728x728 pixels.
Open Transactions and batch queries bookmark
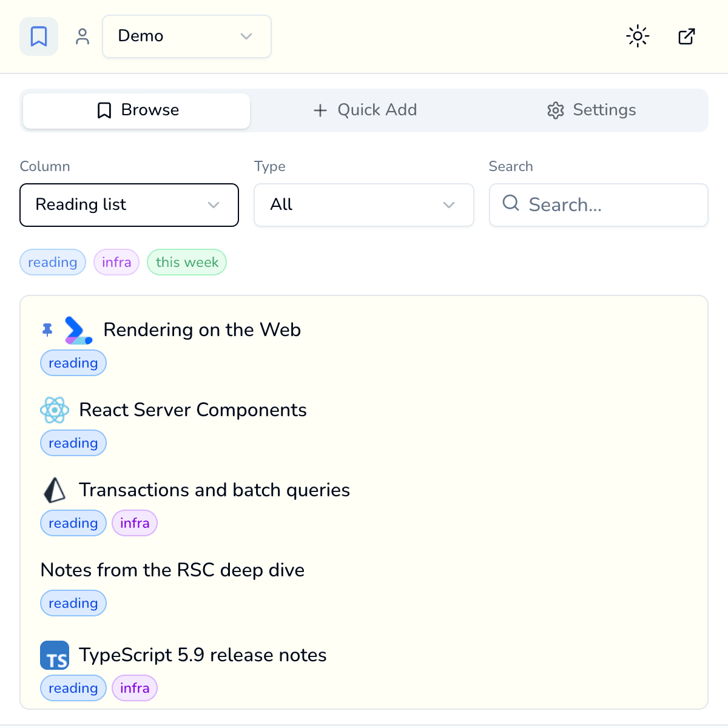(215, 490)
